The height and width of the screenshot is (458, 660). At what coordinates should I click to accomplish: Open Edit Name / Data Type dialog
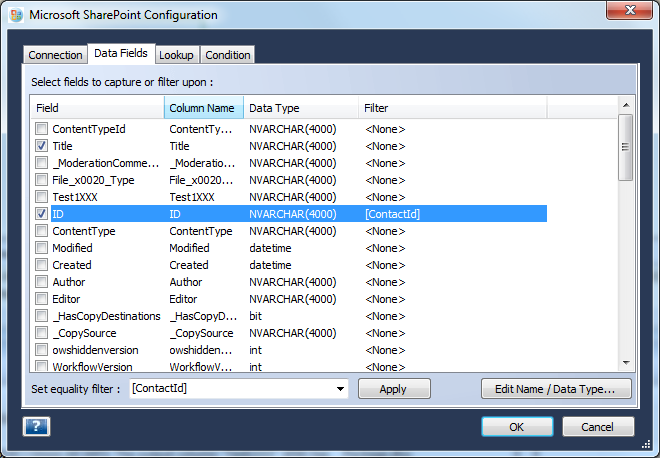(x=556, y=389)
